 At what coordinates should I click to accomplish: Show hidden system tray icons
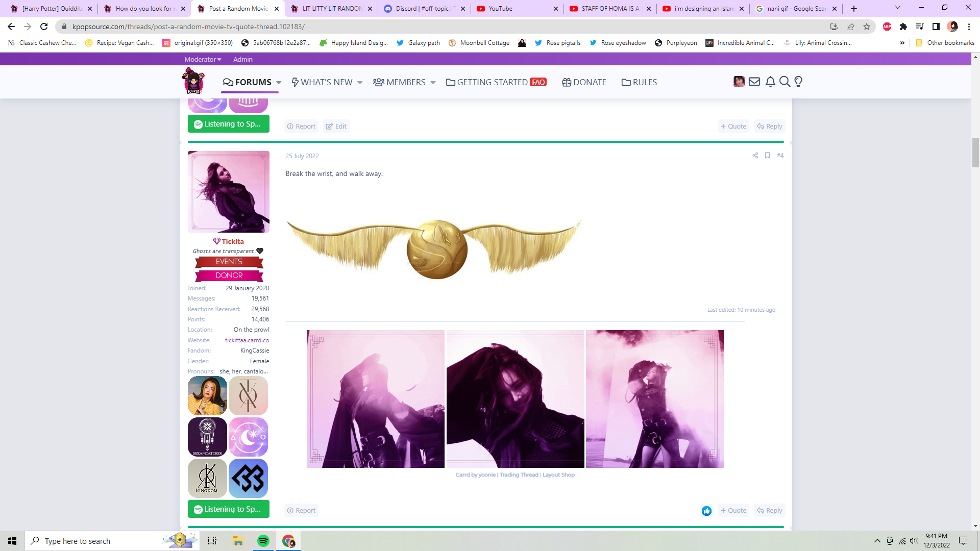[877, 541]
